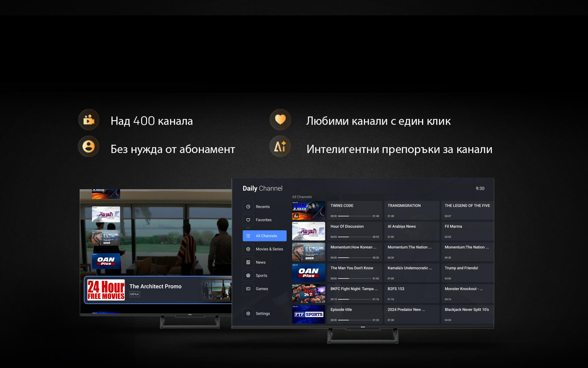Open the TWINS CODE program card
588x368 pixels.
(x=355, y=210)
